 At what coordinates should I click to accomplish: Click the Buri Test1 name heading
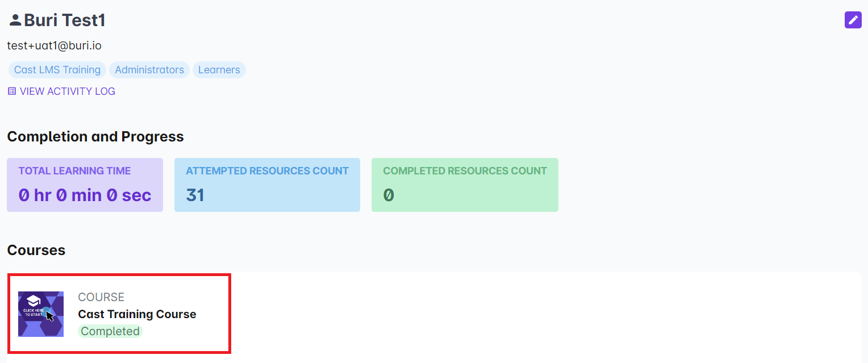tap(64, 20)
